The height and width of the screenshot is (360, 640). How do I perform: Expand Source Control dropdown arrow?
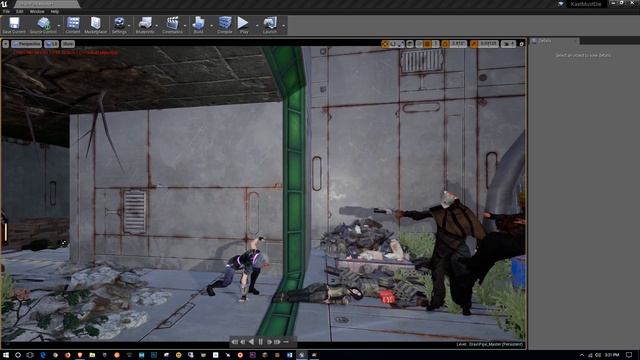(x=59, y=26)
